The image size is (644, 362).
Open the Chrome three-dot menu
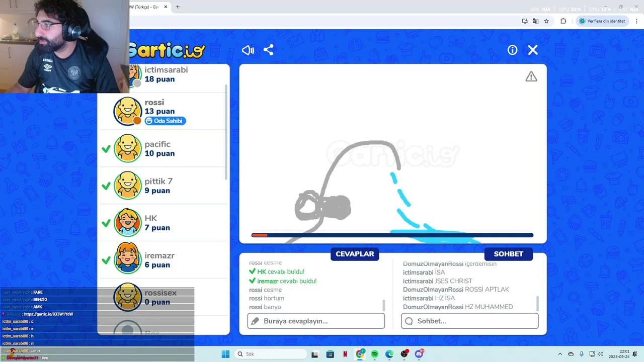pyautogui.click(x=636, y=21)
